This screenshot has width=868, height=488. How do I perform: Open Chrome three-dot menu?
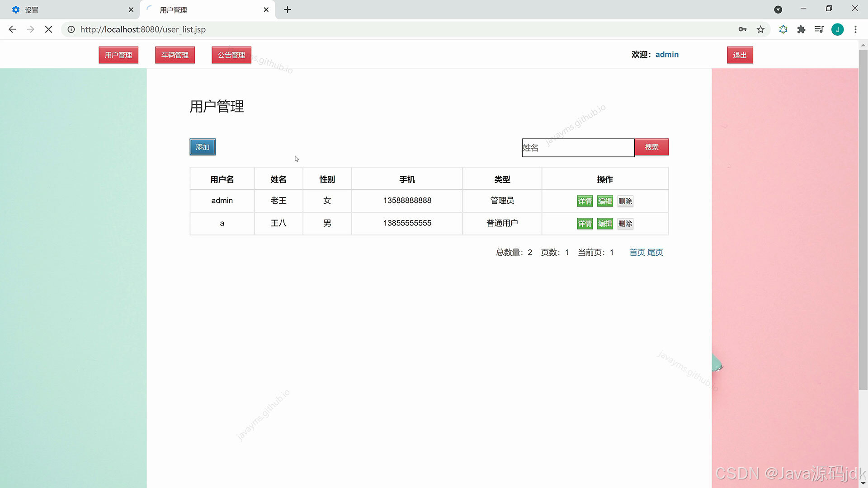(x=855, y=29)
